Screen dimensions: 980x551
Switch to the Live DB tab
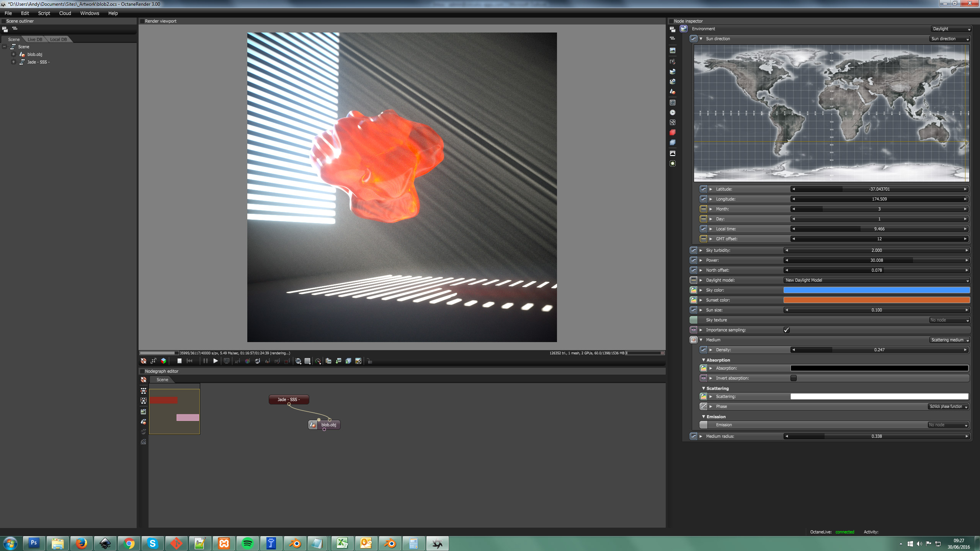click(x=35, y=39)
